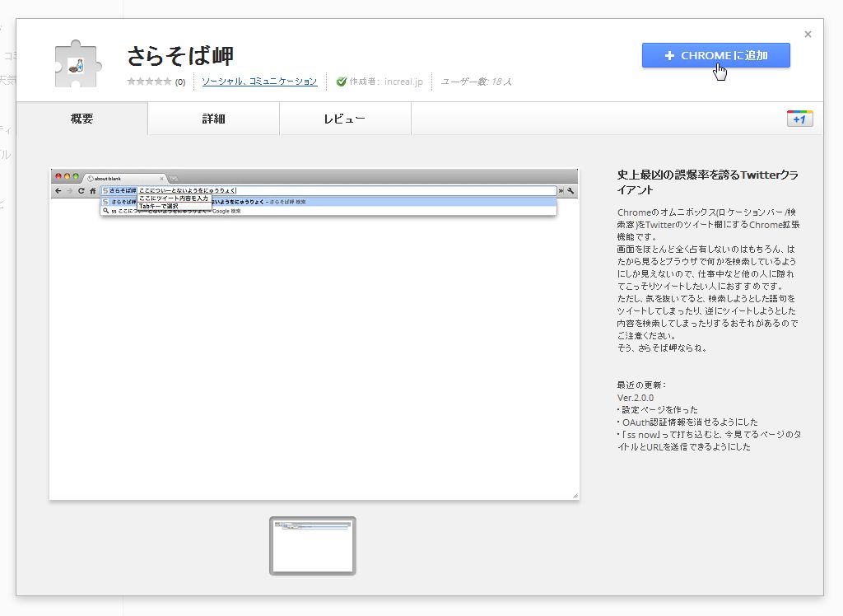Click the Google +1 button
The image size is (843, 616).
[x=799, y=119]
